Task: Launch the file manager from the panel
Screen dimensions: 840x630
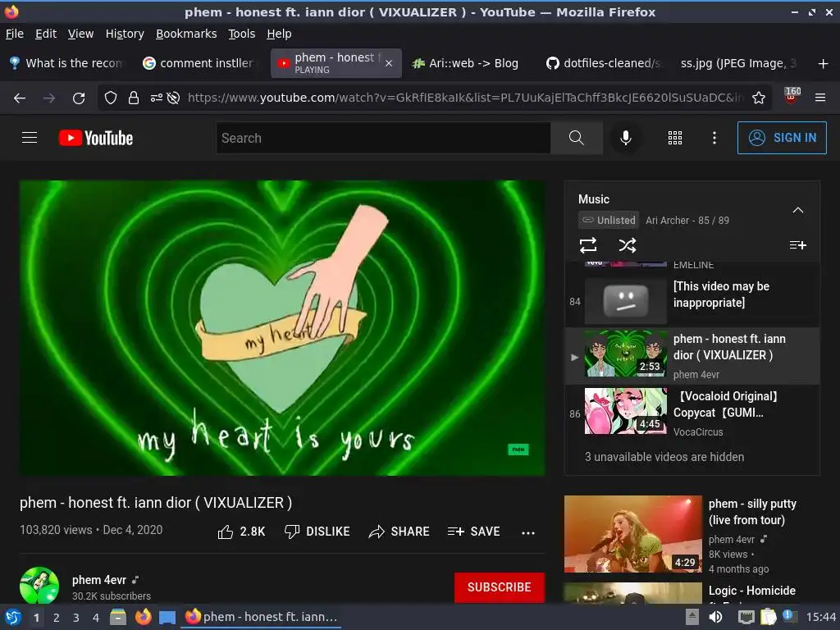Action: pos(118,617)
